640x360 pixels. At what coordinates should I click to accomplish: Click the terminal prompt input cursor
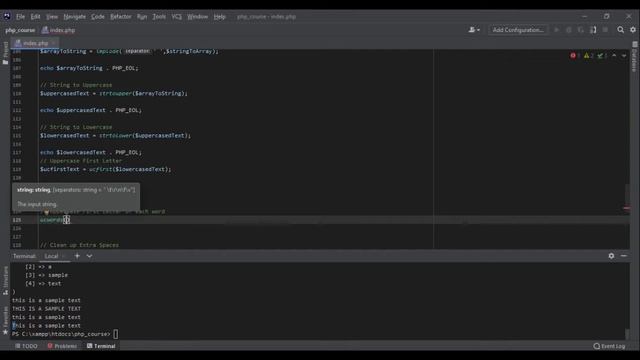(x=116, y=334)
